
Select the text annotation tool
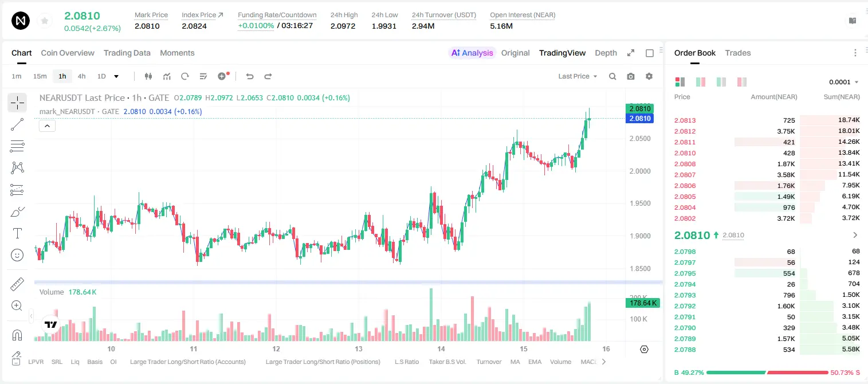[17, 233]
